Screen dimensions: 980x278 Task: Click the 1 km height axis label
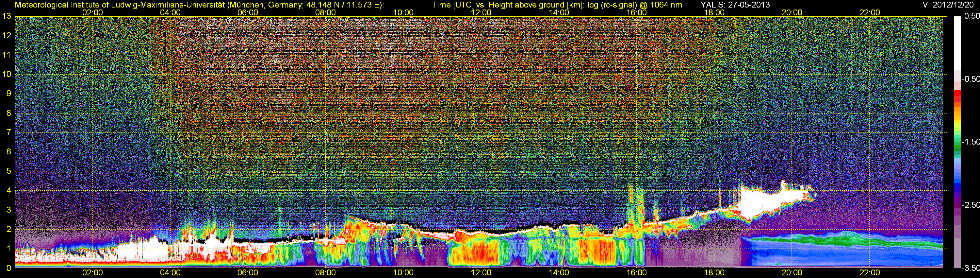click(9, 249)
